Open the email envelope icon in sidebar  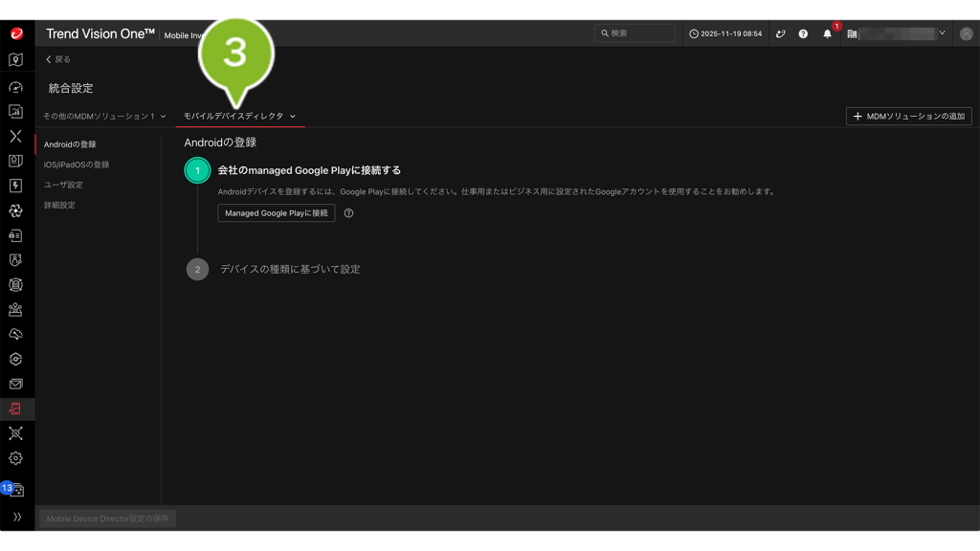(x=15, y=384)
